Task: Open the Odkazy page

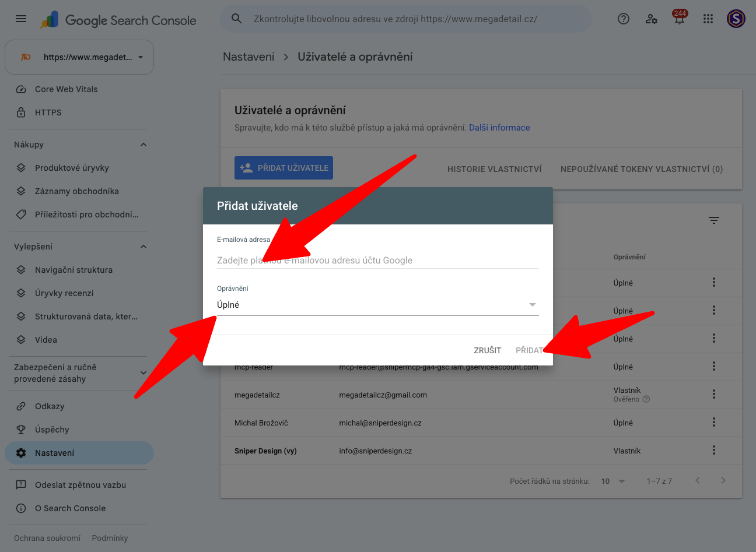Action: point(79,406)
